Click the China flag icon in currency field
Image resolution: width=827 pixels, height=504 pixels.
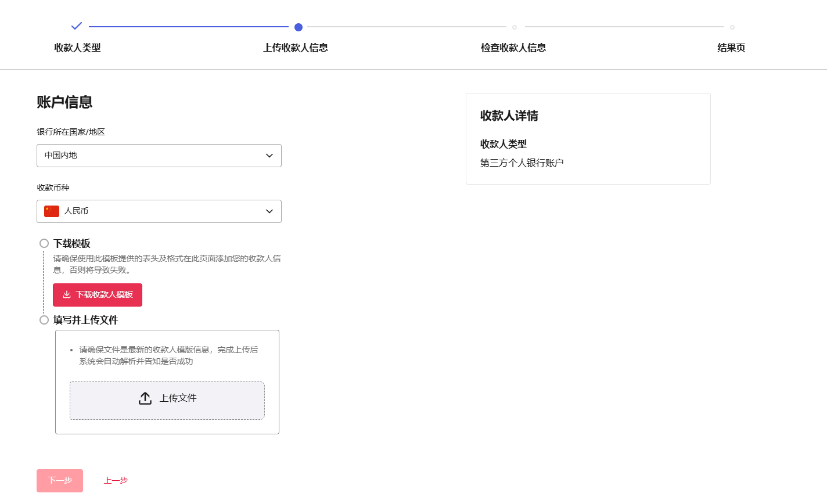point(52,211)
